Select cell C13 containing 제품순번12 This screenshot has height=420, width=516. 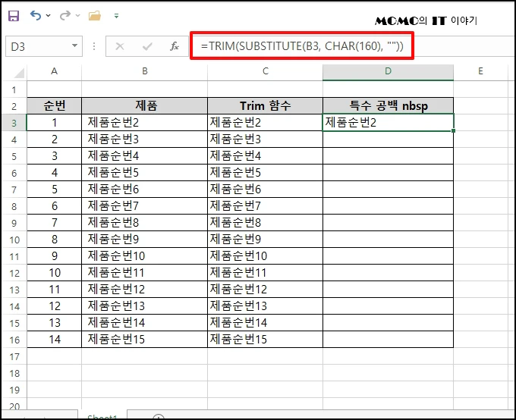coord(266,290)
